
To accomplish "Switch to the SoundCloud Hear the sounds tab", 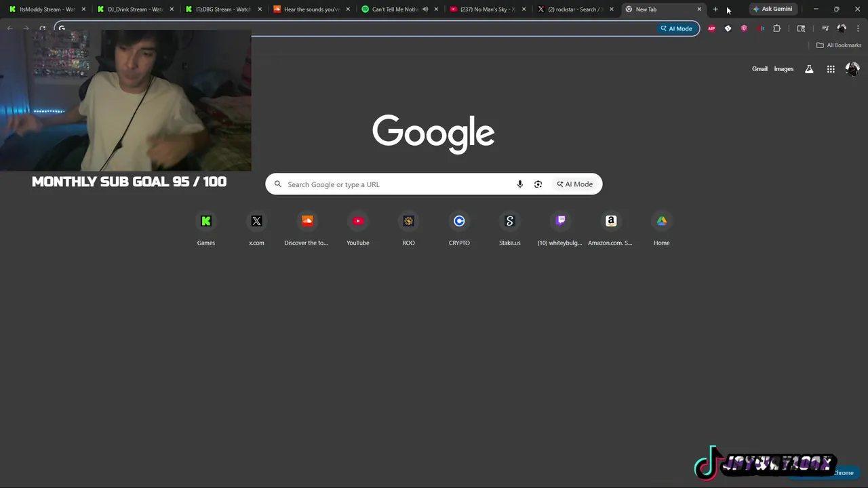I will 311,9.
